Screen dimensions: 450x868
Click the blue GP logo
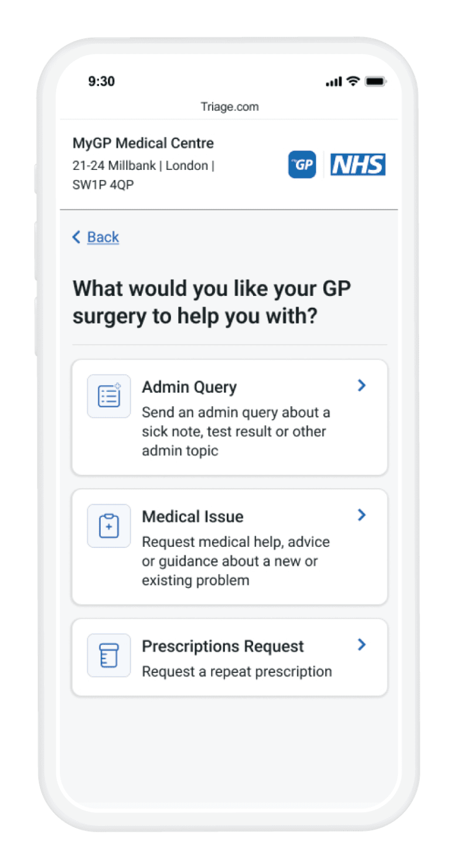coord(302,165)
